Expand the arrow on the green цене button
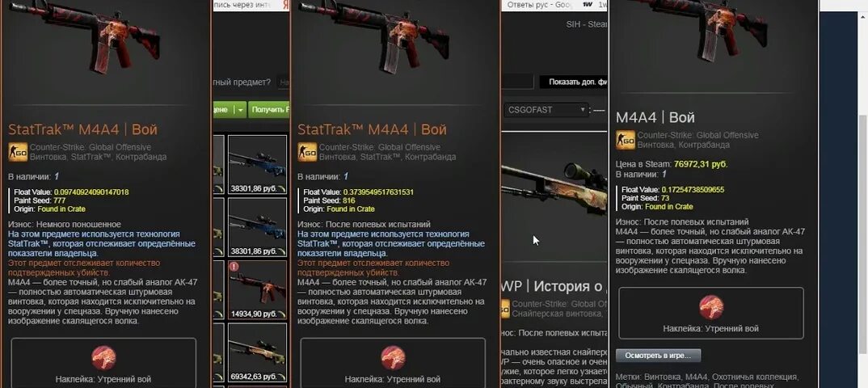Screen dimensions: 868x388 tap(240, 110)
